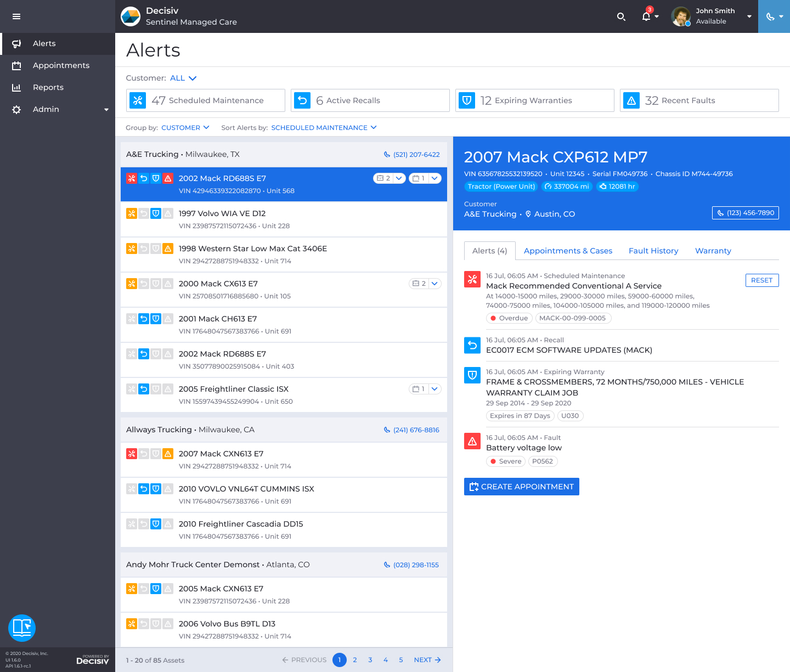Click the recall icon on 2001 Mack CH613 row
The height and width of the screenshot is (672, 790).
[x=144, y=319]
